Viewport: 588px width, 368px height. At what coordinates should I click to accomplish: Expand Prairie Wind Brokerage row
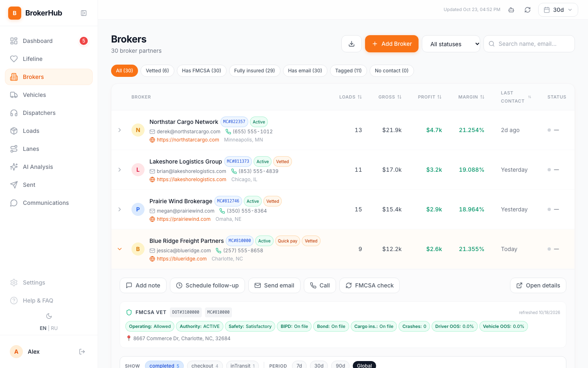coord(120,209)
